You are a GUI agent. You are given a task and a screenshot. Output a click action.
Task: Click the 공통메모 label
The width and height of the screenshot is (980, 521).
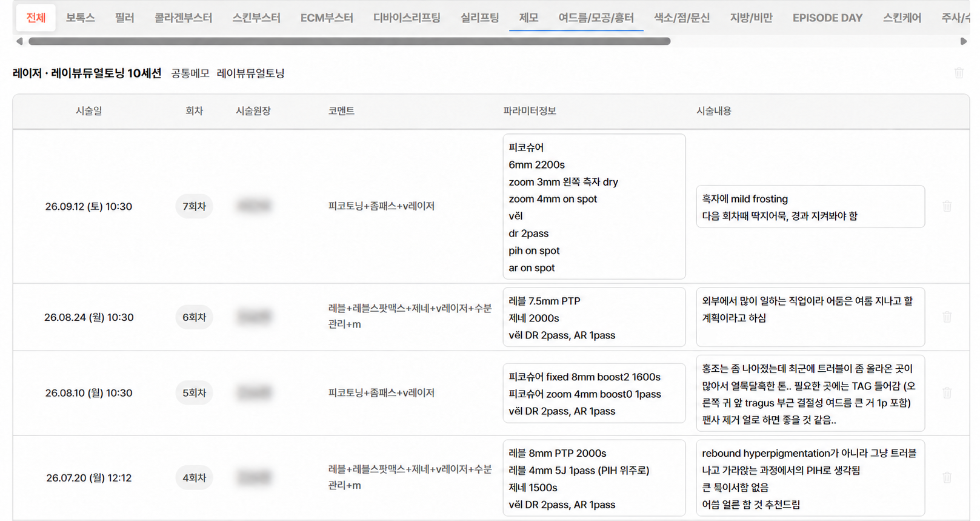coord(190,73)
